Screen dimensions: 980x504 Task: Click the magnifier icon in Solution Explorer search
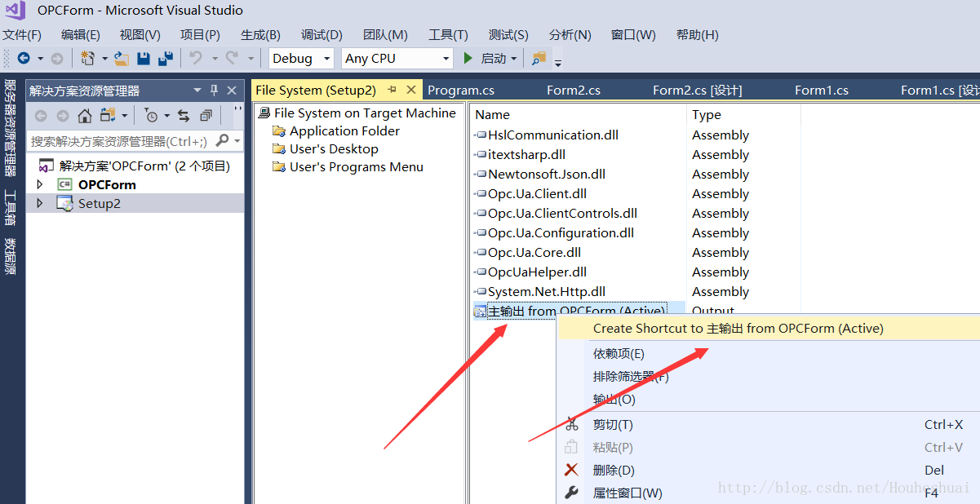point(222,141)
